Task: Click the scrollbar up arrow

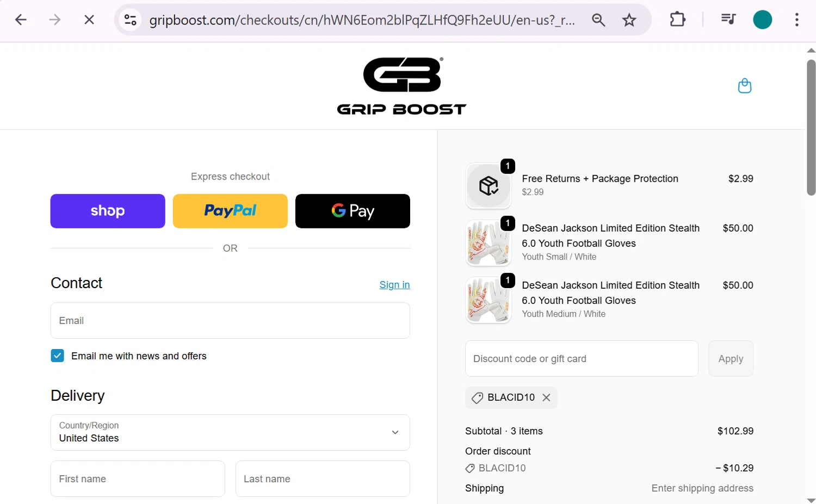Action: 811,50
